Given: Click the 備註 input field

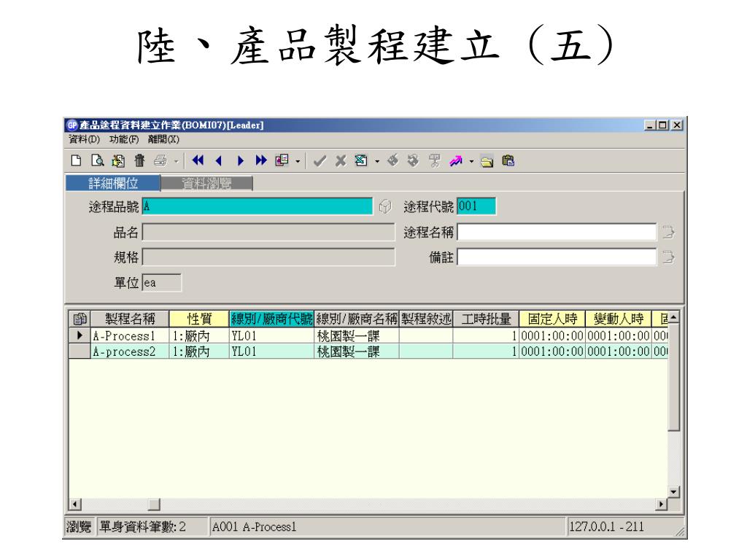Looking at the screenshot, I should pyautogui.click(x=557, y=257).
